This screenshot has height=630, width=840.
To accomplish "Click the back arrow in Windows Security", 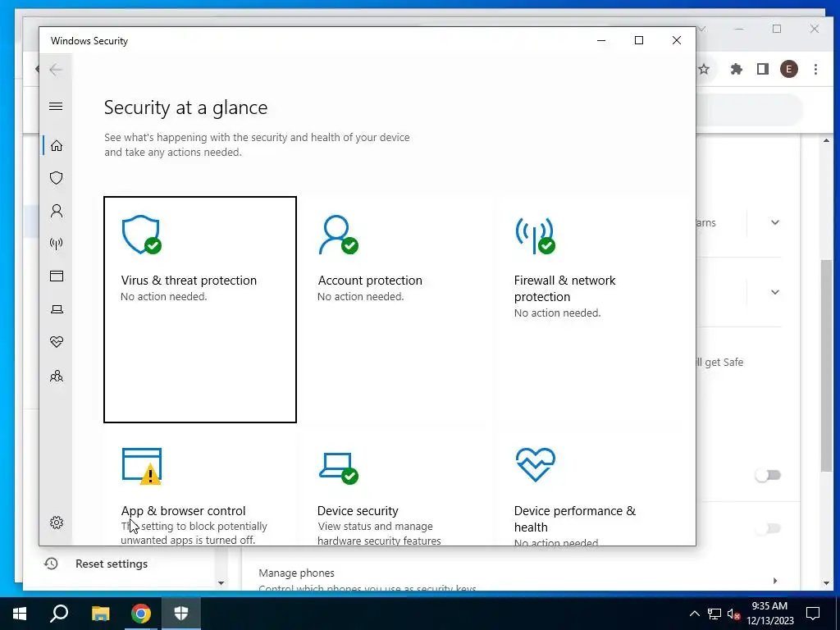I will (56, 70).
